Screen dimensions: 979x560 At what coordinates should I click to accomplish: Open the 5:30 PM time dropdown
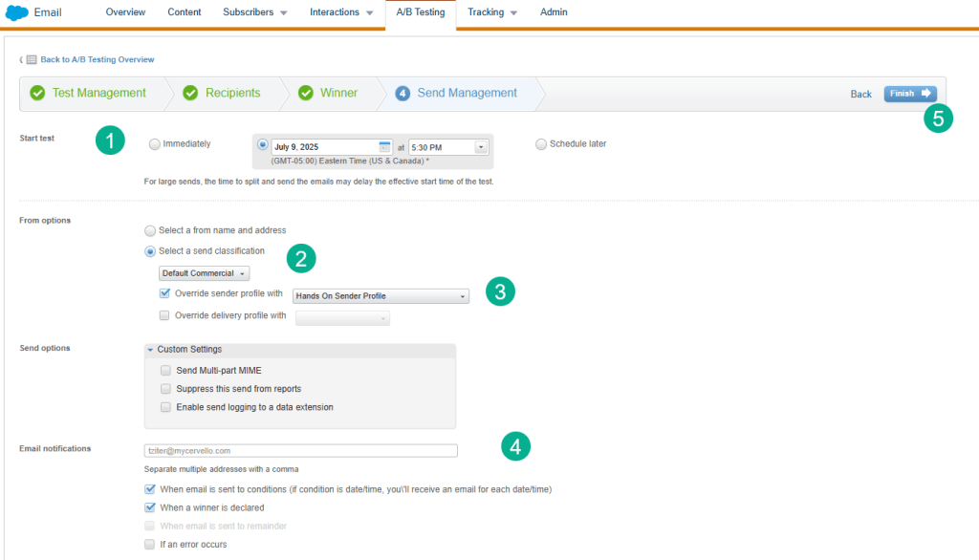coord(480,147)
